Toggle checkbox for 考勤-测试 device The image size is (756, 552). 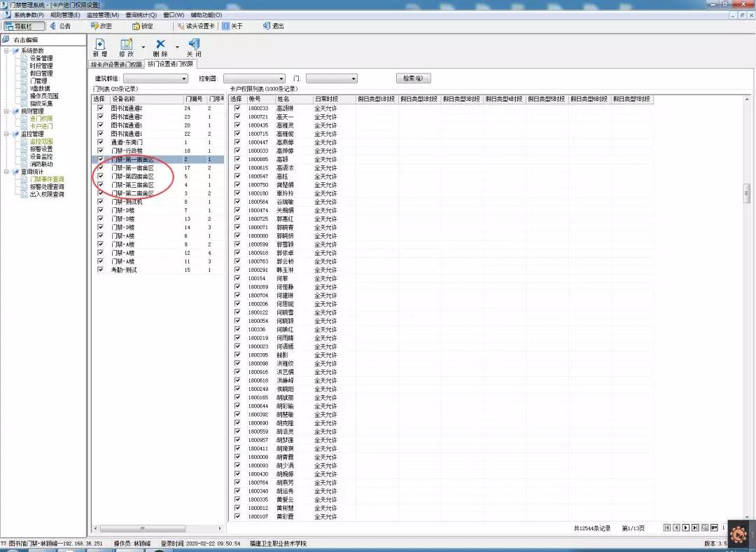(x=100, y=270)
